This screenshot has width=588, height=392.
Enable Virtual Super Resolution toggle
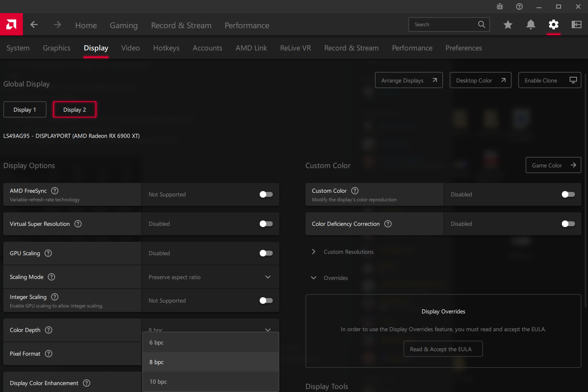[266, 224]
